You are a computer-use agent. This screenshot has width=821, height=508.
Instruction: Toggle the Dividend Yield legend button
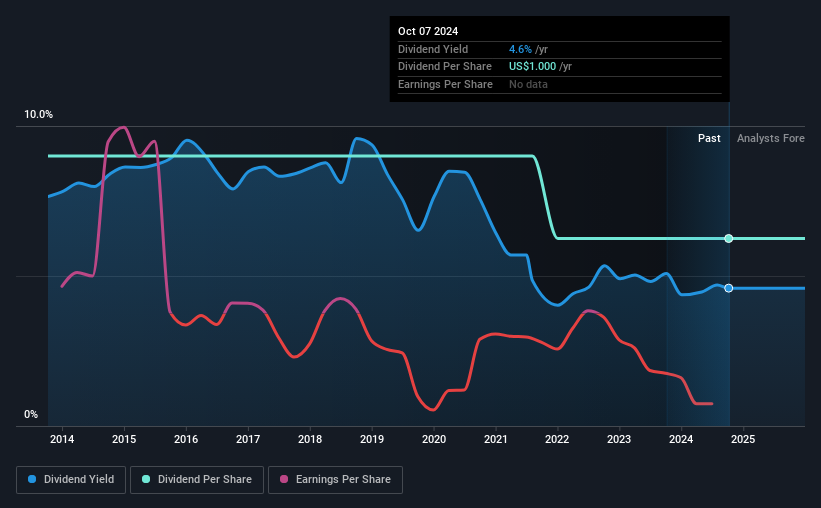tap(71, 480)
